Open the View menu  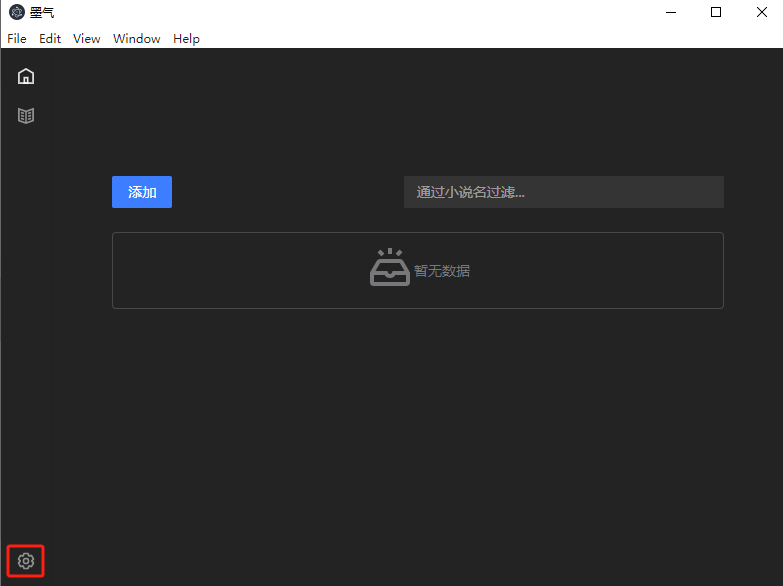point(86,38)
